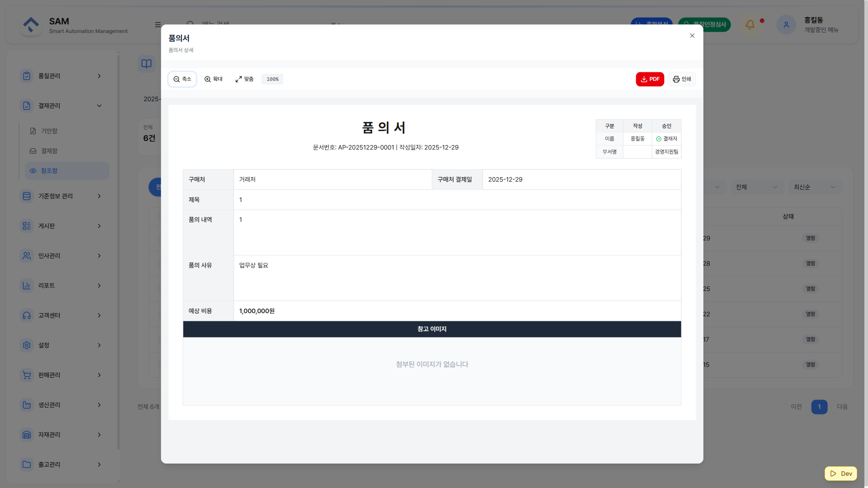This screenshot has width=868, height=488.
Task: Expand the 품질관리 sidebar menu
Action: point(61,76)
